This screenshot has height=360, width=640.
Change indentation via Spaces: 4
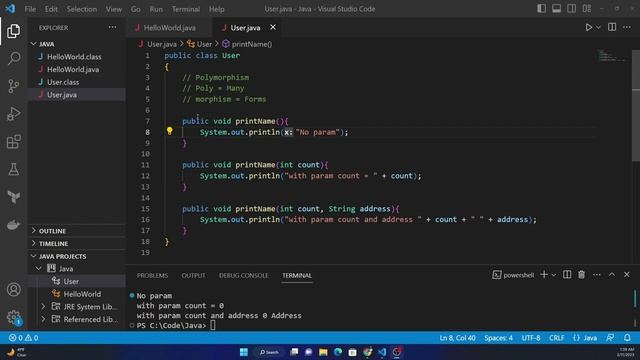tap(498, 338)
